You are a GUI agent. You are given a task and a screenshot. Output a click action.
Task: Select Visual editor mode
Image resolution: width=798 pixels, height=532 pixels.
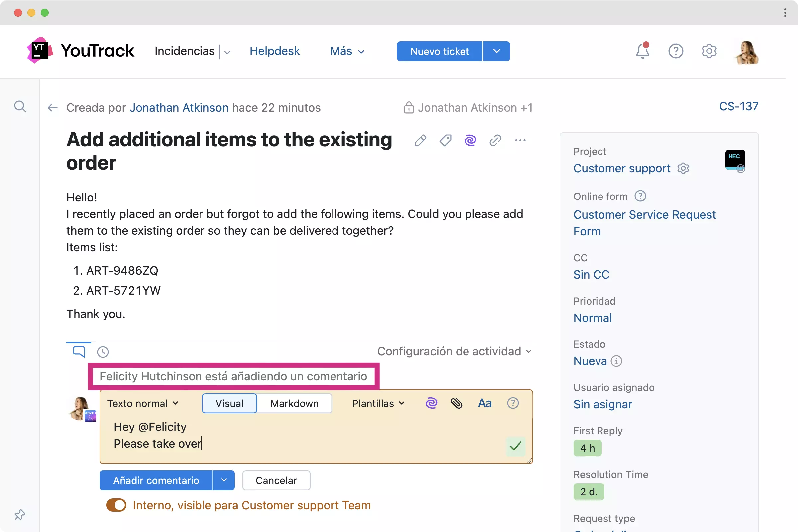[229, 403]
